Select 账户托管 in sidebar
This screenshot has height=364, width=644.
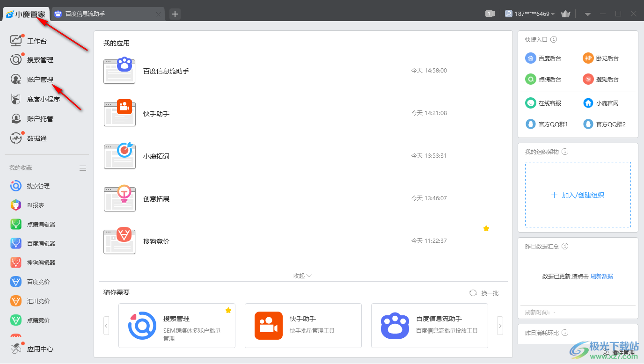pyautogui.click(x=32, y=119)
